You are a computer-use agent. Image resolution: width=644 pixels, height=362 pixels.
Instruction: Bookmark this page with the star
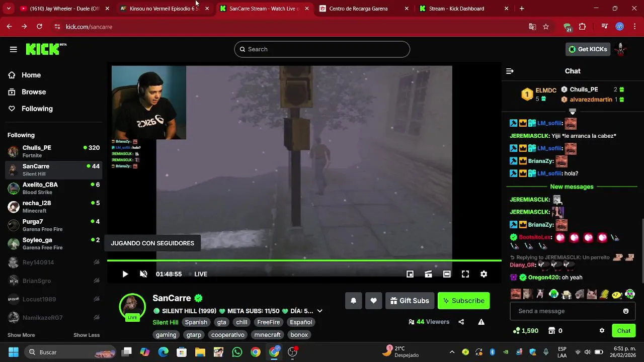click(x=546, y=27)
